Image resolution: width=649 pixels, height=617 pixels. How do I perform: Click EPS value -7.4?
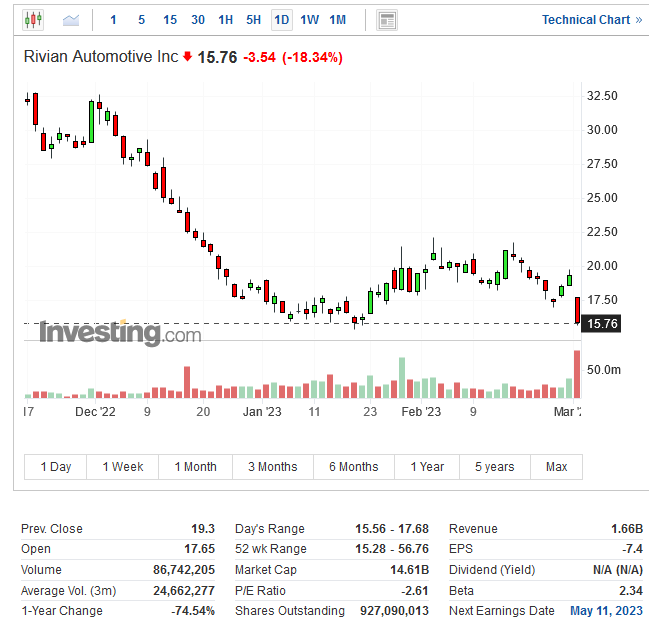tap(632, 549)
